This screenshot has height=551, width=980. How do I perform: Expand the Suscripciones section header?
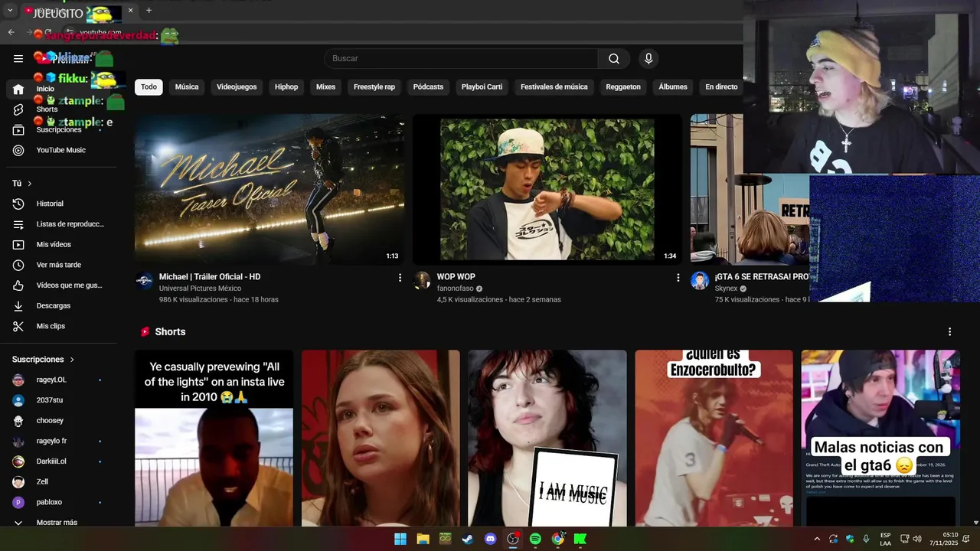[43, 360]
